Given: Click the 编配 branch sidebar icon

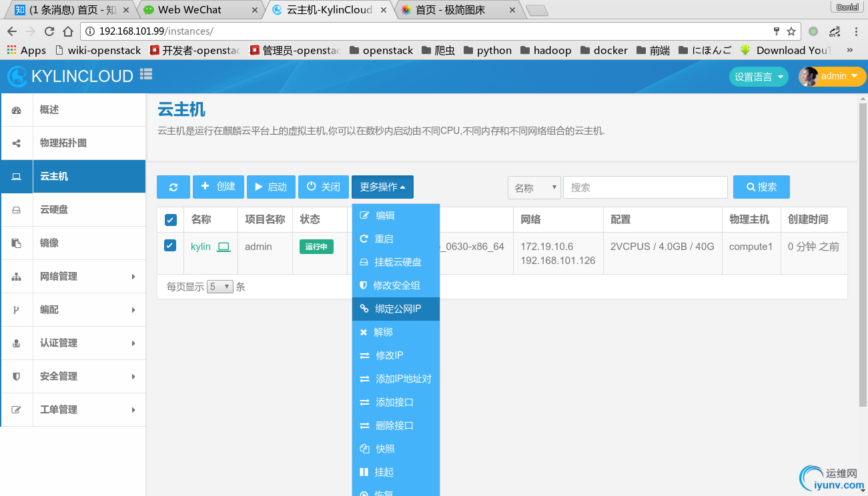Looking at the screenshot, I should (17, 310).
